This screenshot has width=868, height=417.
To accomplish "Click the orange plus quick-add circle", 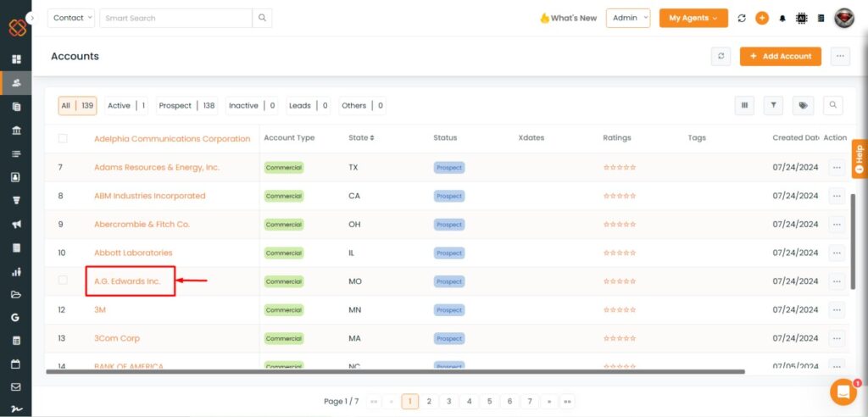I will 762,19.
